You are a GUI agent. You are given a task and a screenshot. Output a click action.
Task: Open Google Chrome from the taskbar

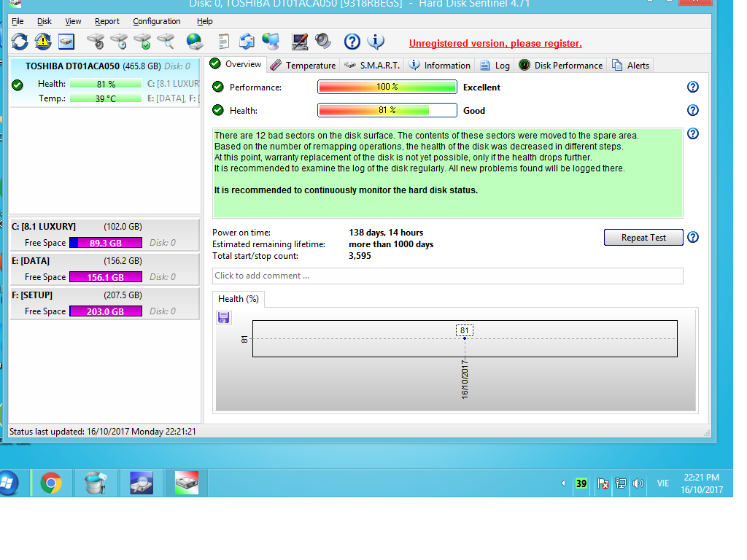coord(51,482)
